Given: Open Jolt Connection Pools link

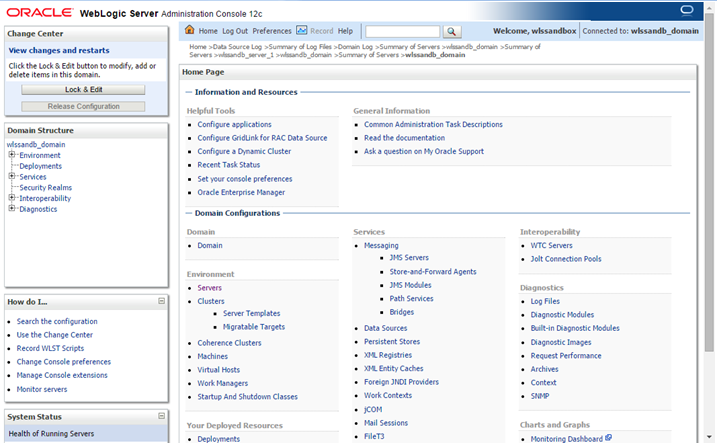Looking at the screenshot, I should click(566, 259).
